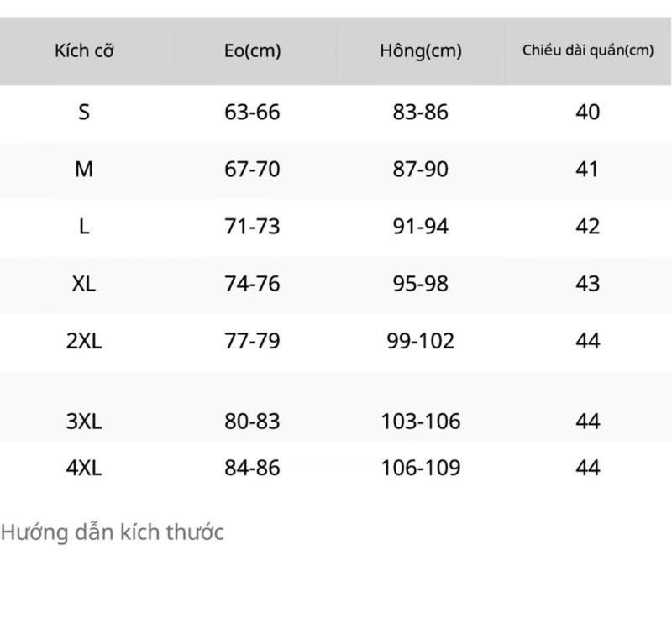Select the Eo(cm) column header
The width and height of the screenshot is (672, 618).
[x=253, y=50]
